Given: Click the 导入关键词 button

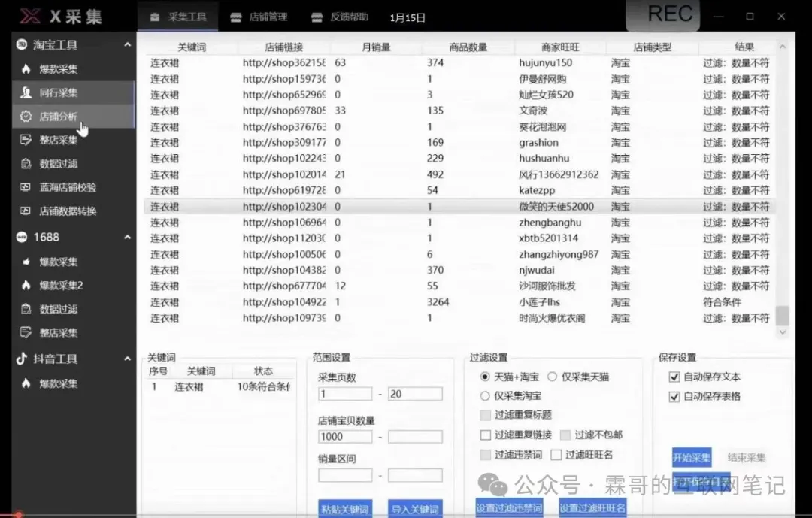Looking at the screenshot, I should click(414, 509).
